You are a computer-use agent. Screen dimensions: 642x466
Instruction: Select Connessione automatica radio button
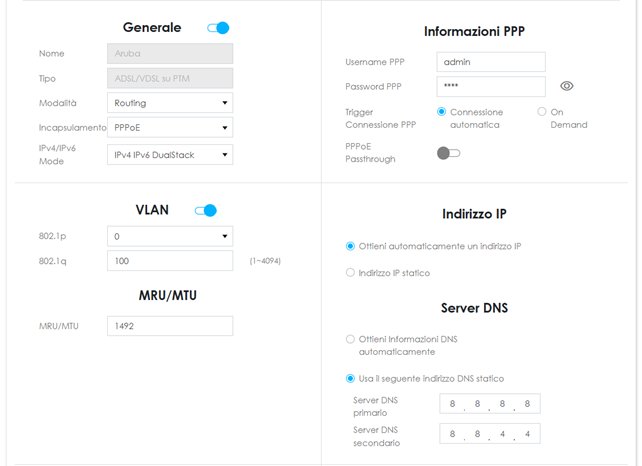coord(442,112)
